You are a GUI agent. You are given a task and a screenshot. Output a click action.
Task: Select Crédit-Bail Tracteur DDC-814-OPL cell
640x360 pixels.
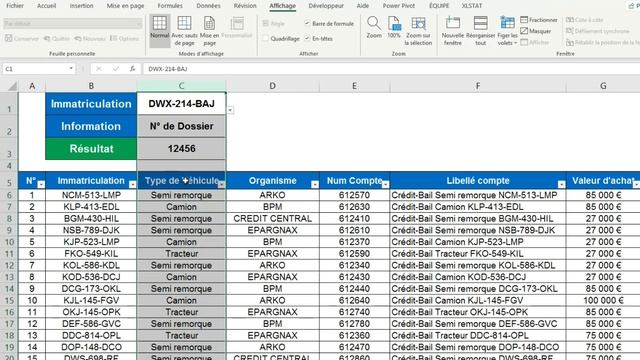478,336
